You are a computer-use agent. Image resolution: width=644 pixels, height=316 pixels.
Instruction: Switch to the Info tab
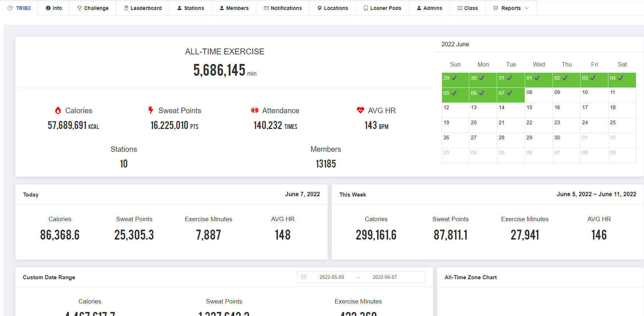click(54, 8)
